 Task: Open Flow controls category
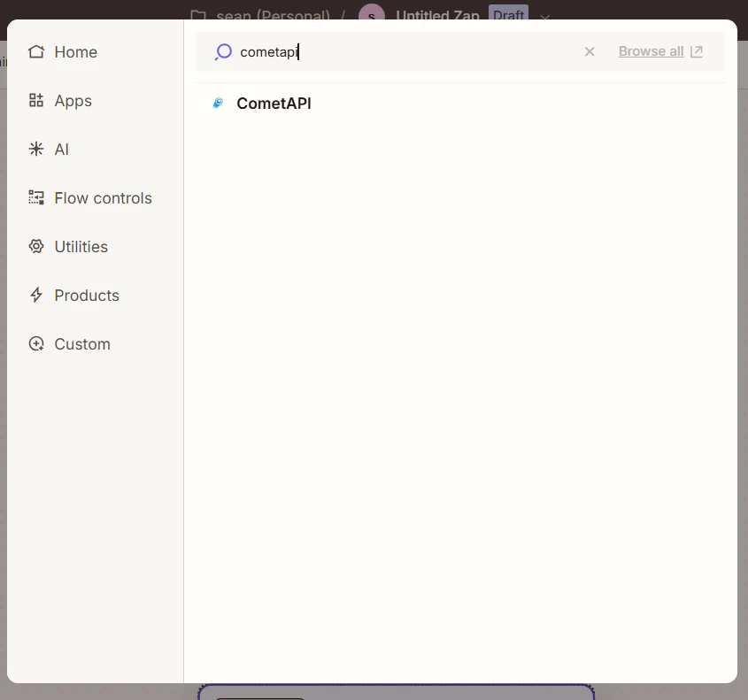(x=89, y=198)
